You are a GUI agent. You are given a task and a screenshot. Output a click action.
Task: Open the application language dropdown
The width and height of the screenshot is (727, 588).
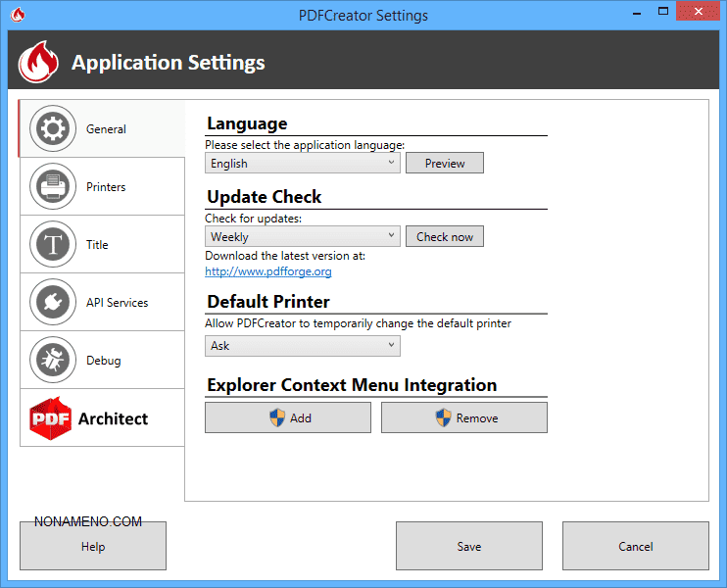tap(303, 164)
